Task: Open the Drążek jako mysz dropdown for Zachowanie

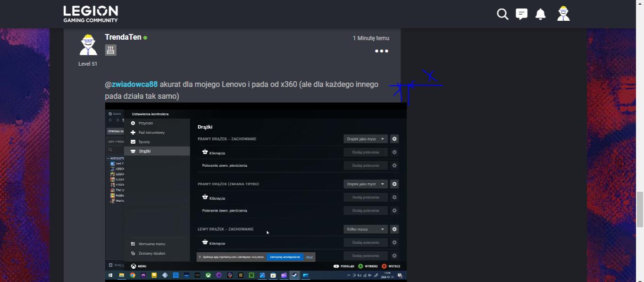Action: coord(365,138)
